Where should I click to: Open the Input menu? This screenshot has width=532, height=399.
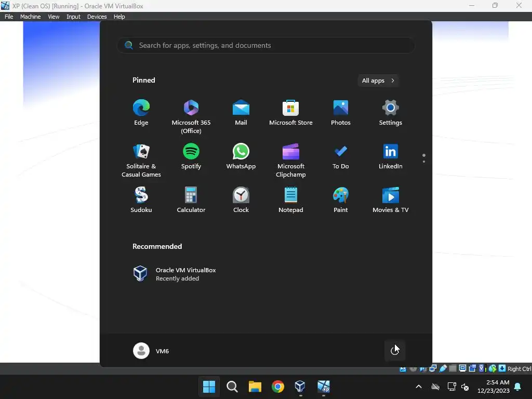[x=73, y=17]
